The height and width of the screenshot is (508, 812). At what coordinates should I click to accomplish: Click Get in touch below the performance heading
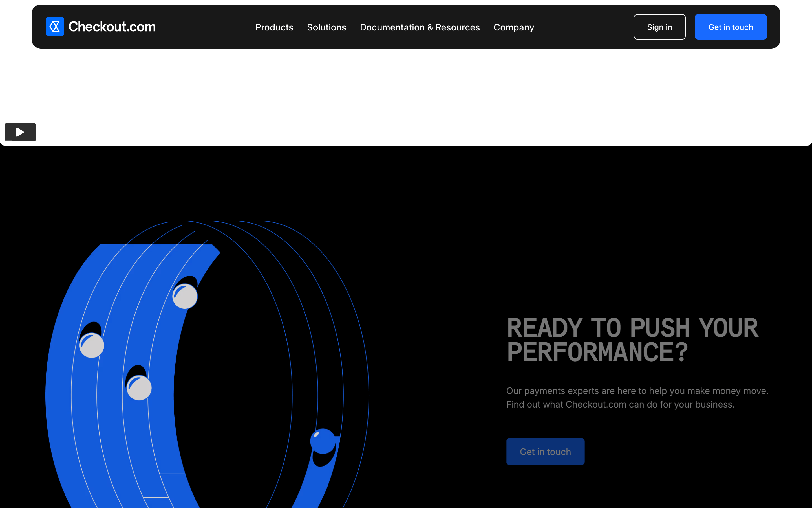(x=545, y=452)
